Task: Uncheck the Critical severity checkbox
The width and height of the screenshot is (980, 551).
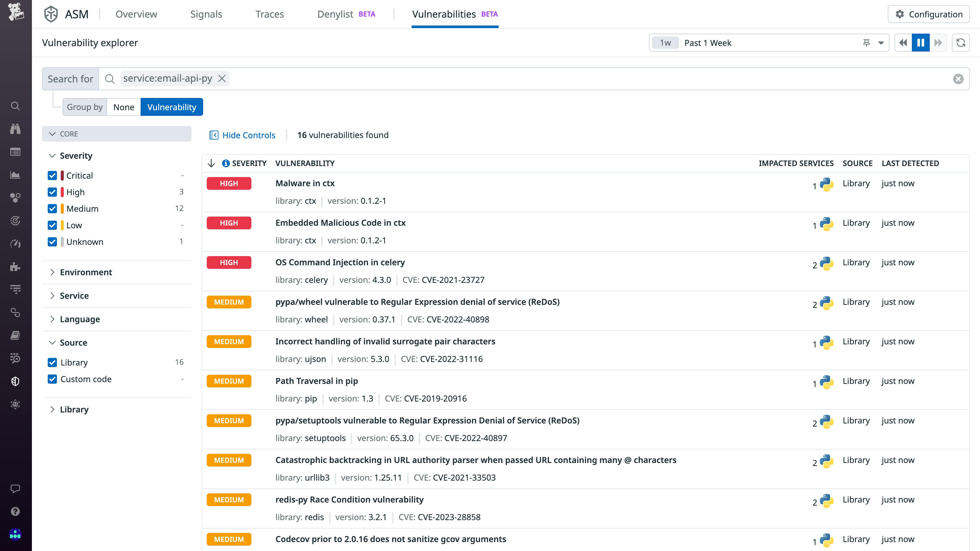Action: click(x=52, y=175)
